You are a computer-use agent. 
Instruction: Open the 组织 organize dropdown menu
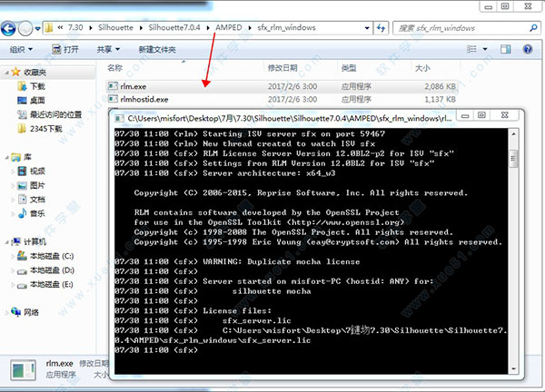tap(21, 49)
